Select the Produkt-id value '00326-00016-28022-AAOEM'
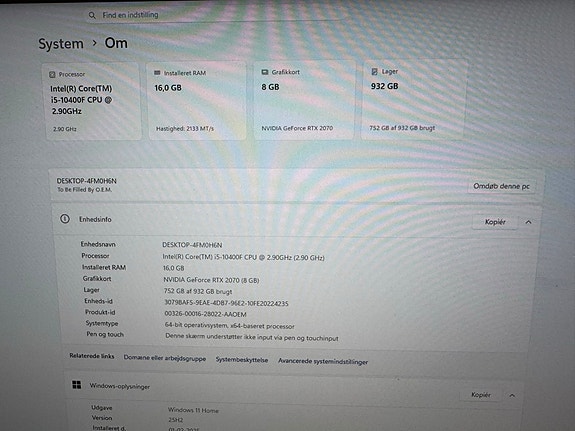The width and height of the screenshot is (575, 431). (x=205, y=314)
